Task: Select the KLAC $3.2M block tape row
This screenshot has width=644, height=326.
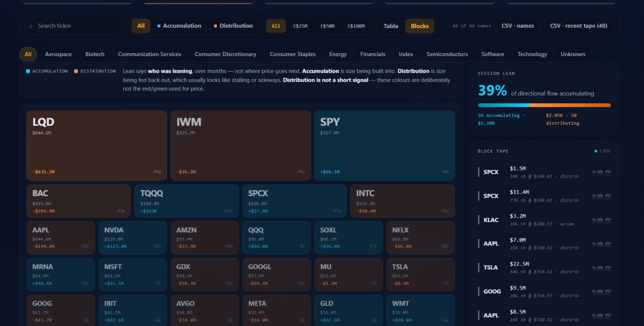Action: (x=544, y=220)
